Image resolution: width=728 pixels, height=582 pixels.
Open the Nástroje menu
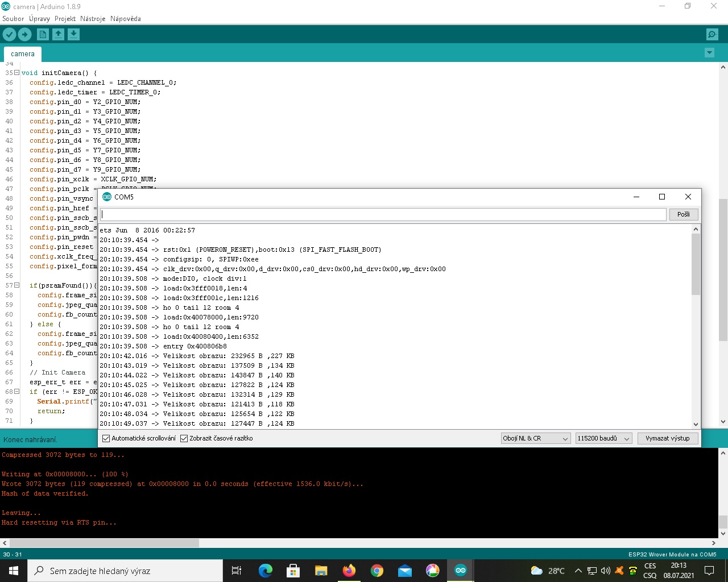[93, 19]
